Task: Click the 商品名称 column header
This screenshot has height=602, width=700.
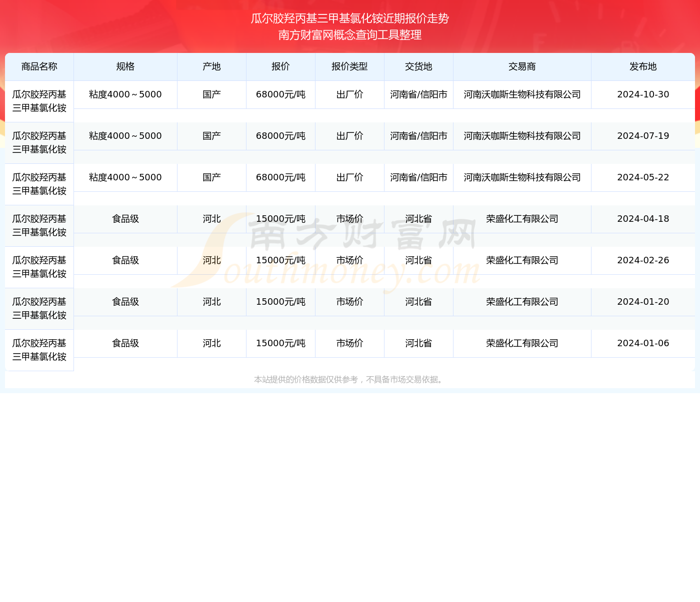Action: pyautogui.click(x=39, y=66)
